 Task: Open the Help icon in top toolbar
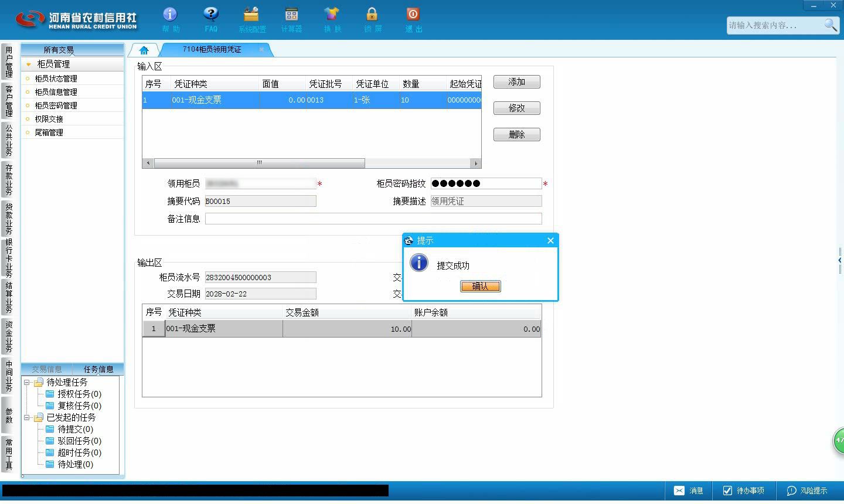click(x=170, y=14)
